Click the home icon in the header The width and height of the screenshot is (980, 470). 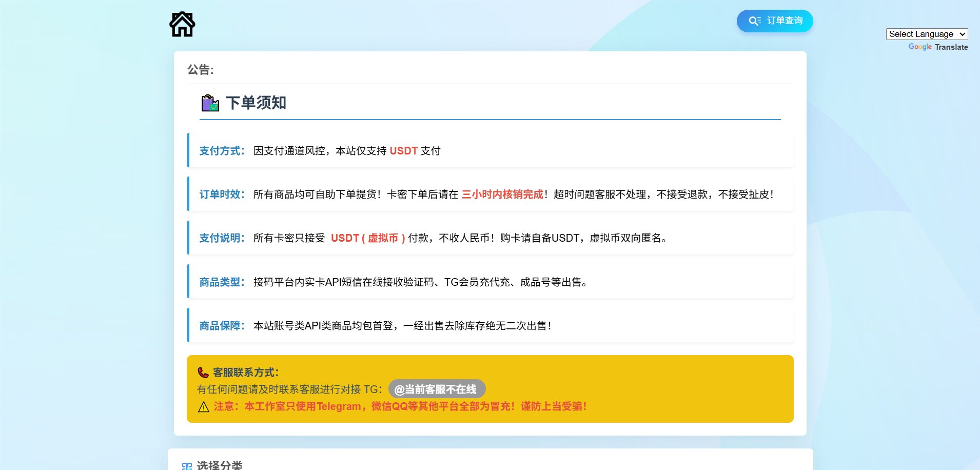(x=182, y=24)
